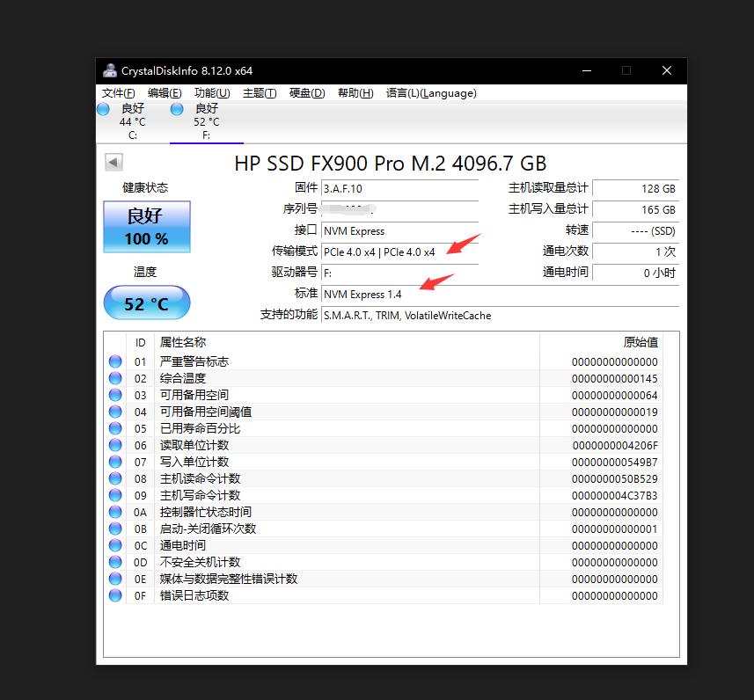Screen dimensions: 754x700
Task: Click the 良好 100% health status button
Action: pyautogui.click(x=146, y=227)
